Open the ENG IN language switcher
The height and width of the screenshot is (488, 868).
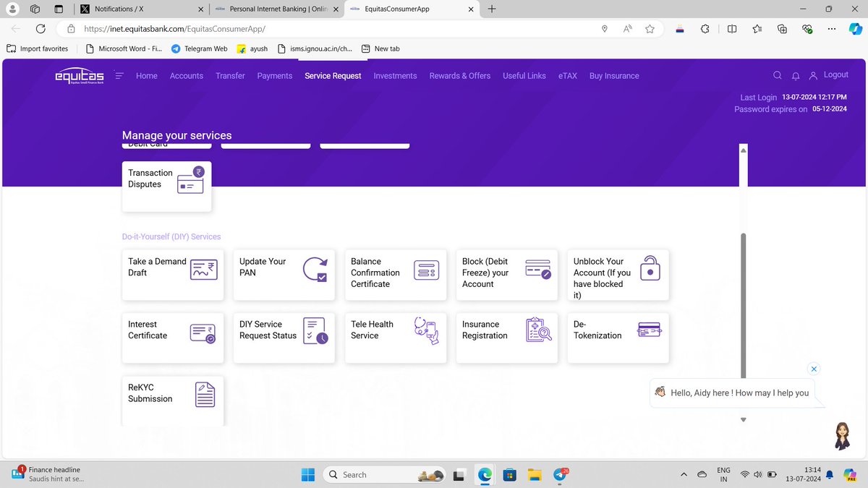pyautogui.click(x=723, y=474)
